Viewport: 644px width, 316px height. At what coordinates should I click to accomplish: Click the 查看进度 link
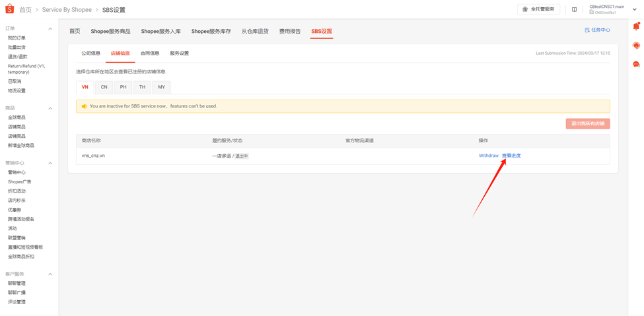click(x=511, y=156)
